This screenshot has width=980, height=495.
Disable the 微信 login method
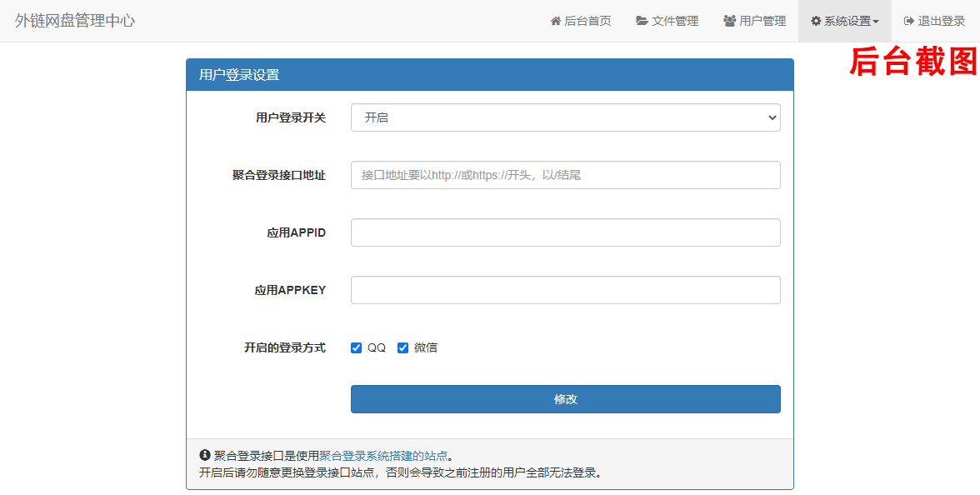403,347
